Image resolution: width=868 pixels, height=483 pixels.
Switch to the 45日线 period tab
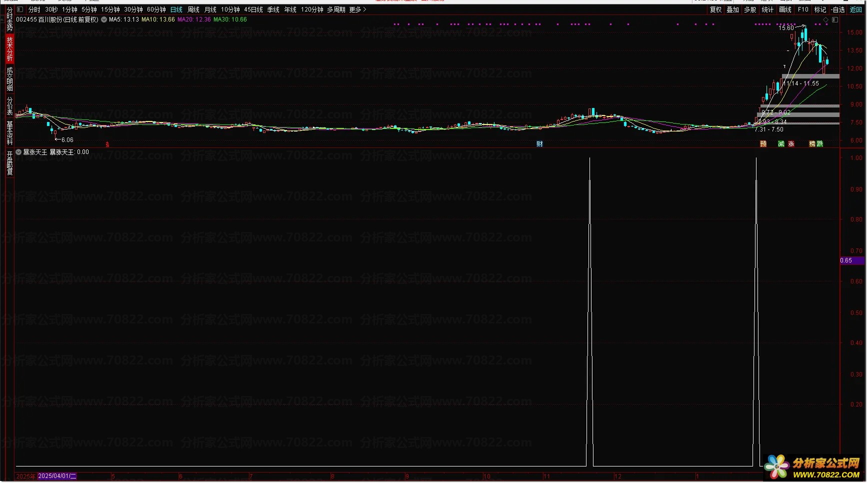253,9
